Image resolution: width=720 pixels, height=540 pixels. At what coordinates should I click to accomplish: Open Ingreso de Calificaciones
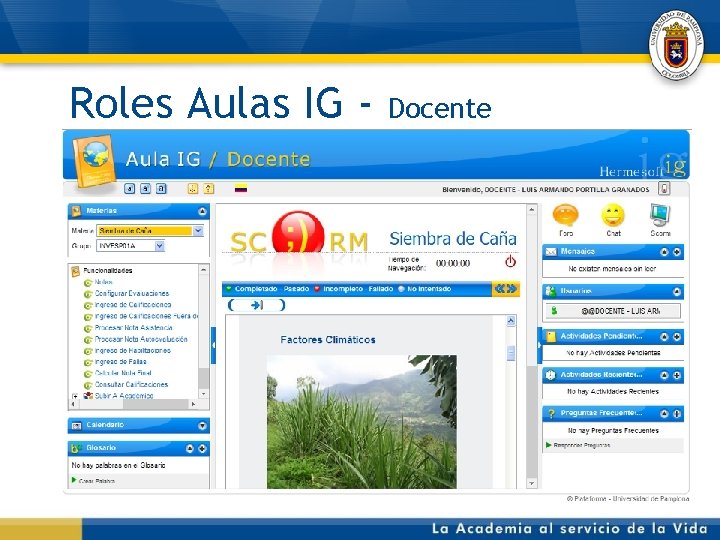(x=133, y=305)
